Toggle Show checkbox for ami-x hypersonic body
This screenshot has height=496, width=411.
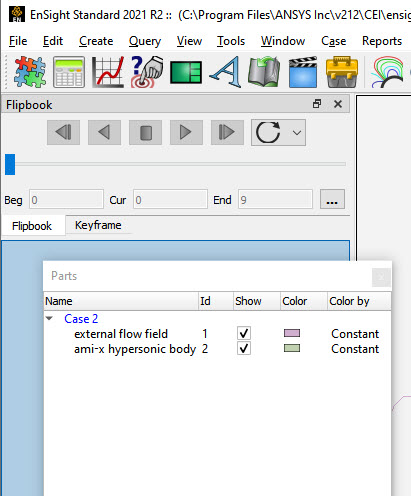(x=244, y=348)
